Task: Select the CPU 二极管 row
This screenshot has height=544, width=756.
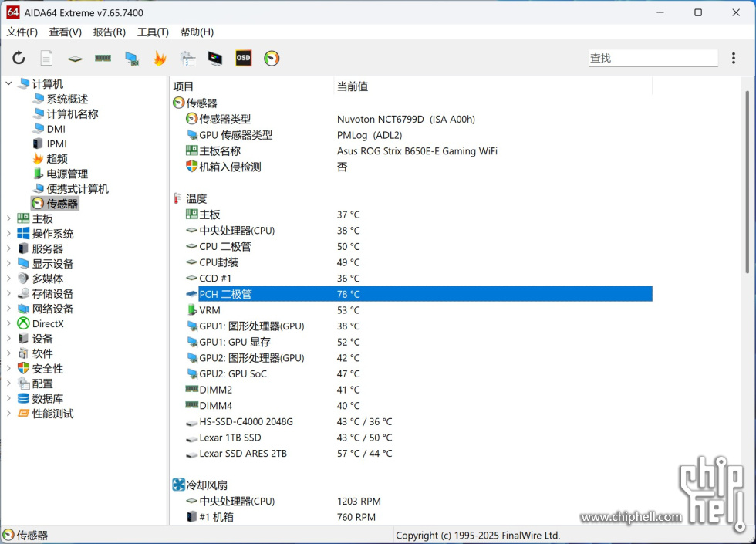Action: [x=418, y=246]
